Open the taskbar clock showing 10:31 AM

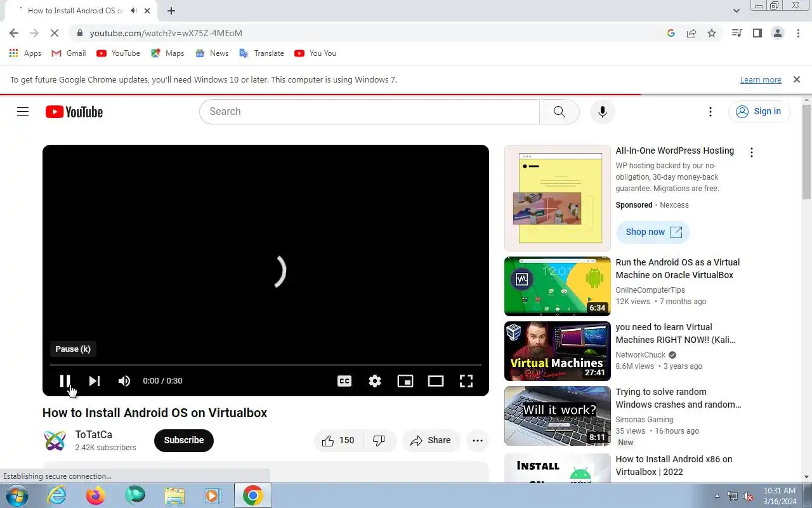click(x=780, y=496)
